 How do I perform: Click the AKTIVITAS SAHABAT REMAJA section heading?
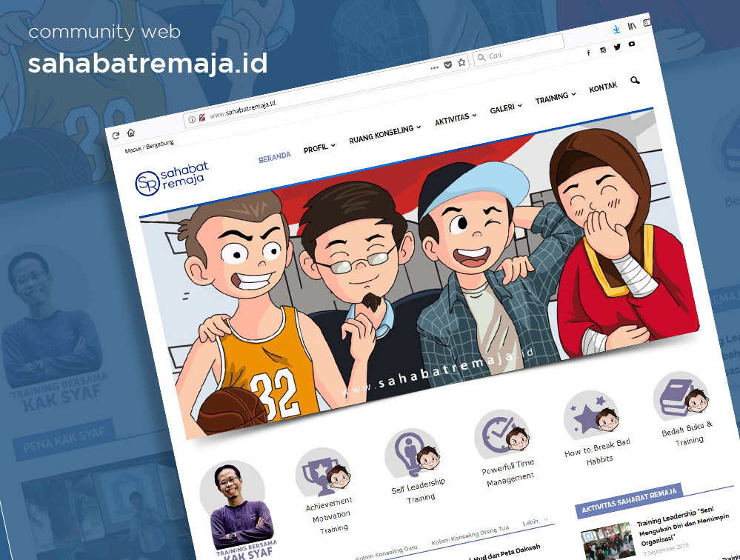click(629, 500)
